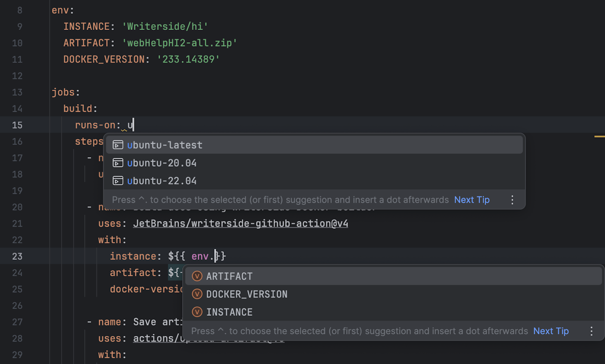Choose the ubuntu-22.04 completion entry
This screenshot has width=605, height=364.
click(162, 181)
